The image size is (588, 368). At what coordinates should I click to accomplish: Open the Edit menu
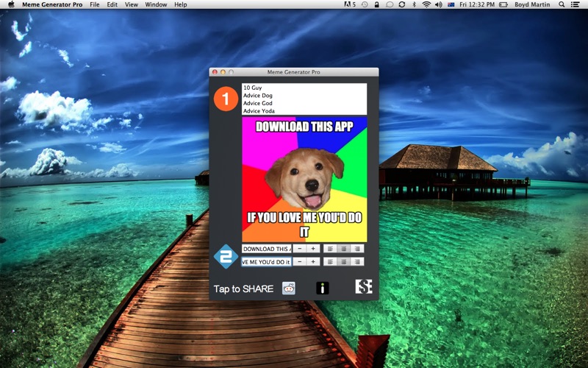pyautogui.click(x=112, y=4)
